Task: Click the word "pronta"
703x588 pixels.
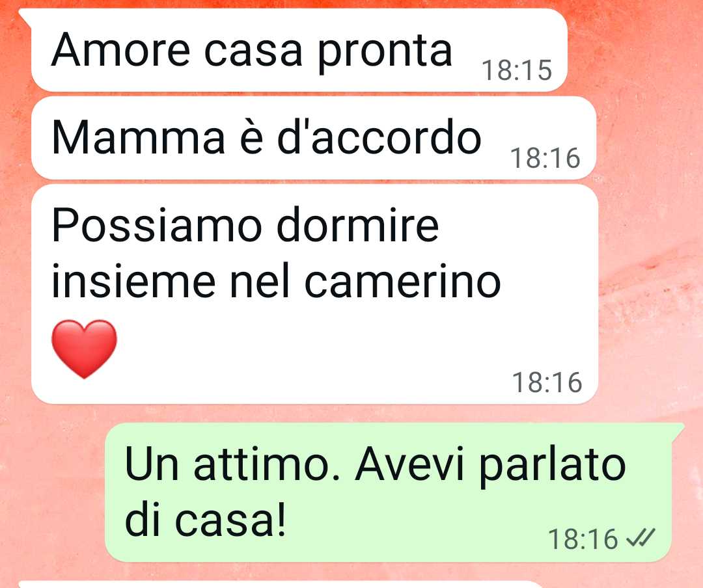Action: [385, 52]
